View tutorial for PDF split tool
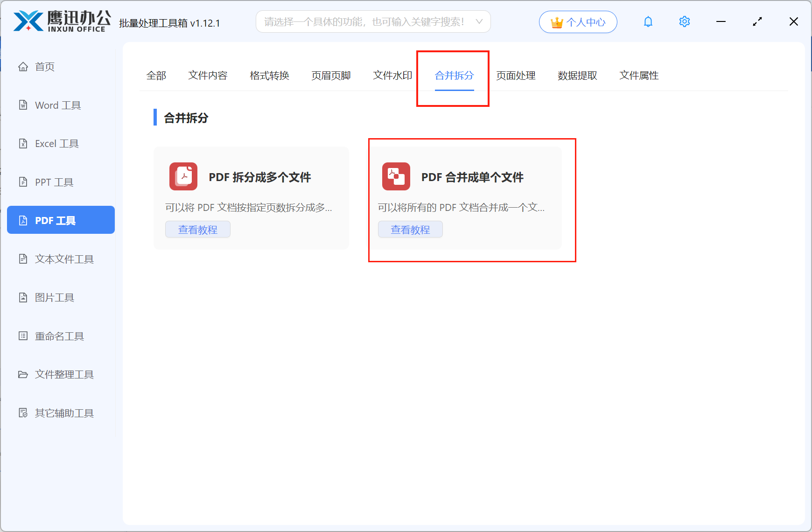812x532 pixels. tap(198, 230)
